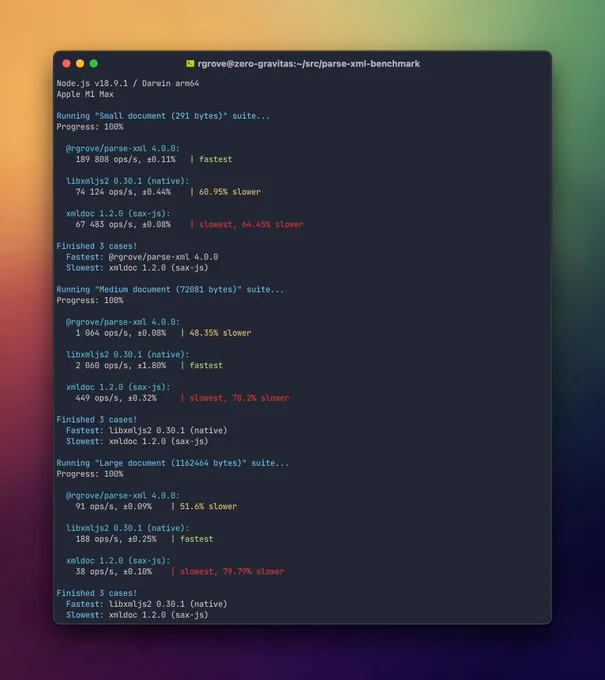The image size is (605, 680).
Task: Click the 'fastest' label beside 2 060 ops/s
Action: click(x=206, y=365)
